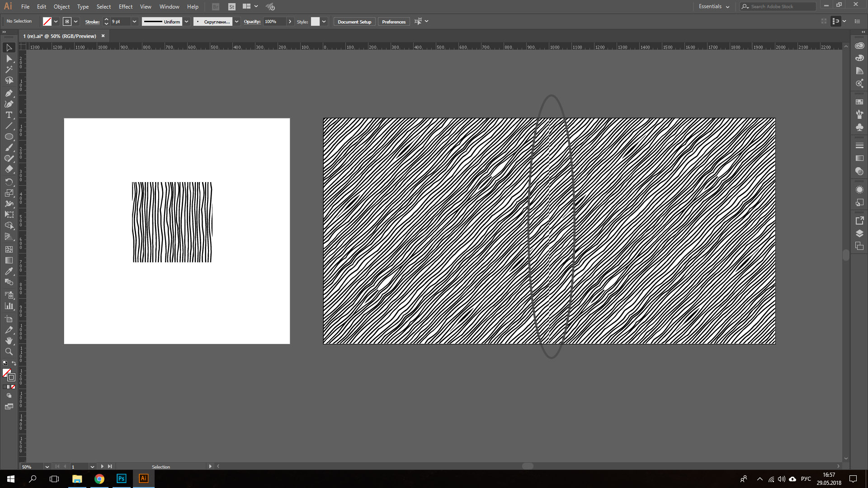The height and width of the screenshot is (488, 868).
Task: Open the graphic Style dropdown
Action: tap(324, 22)
